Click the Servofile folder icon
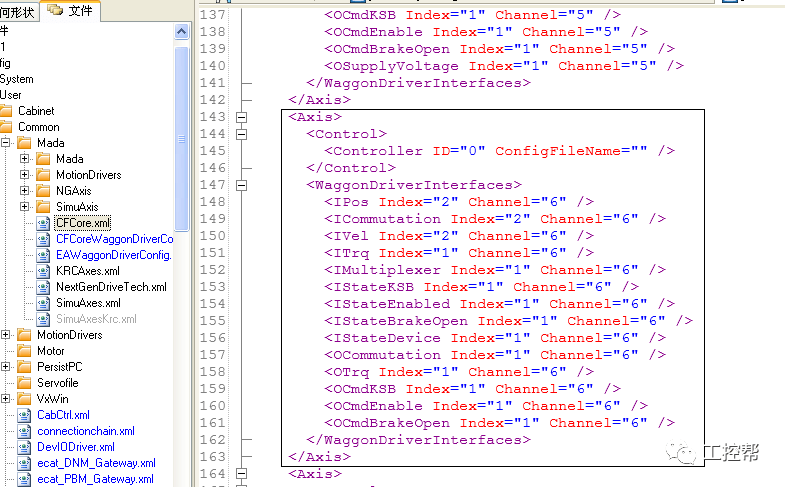The height and width of the screenshot is (487, 785). [24, 383]
